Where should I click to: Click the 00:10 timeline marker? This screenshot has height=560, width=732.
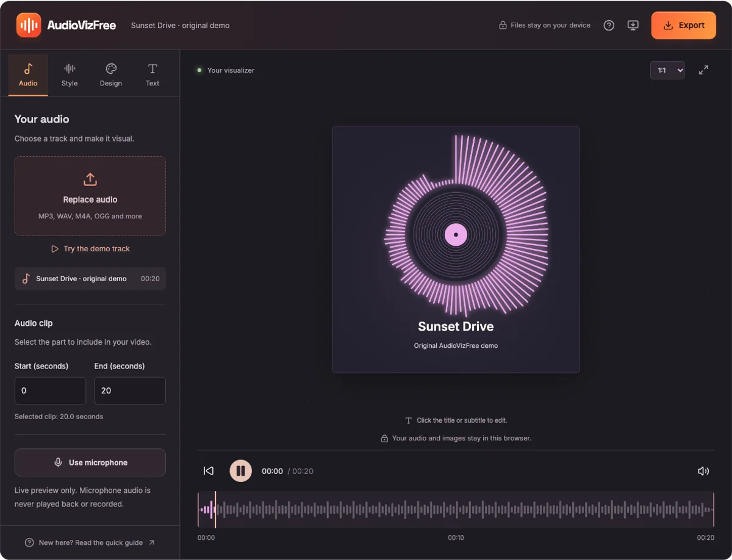[x=456, y=538]
